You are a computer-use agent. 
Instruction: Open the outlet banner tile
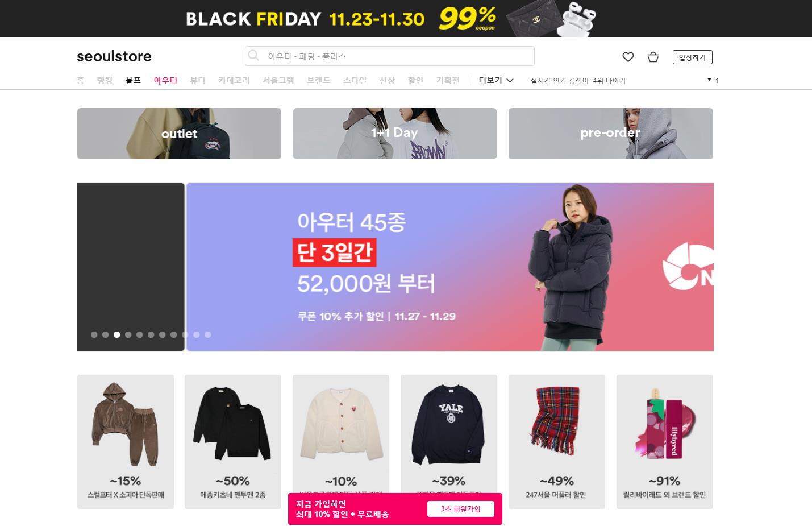[179, 134]
